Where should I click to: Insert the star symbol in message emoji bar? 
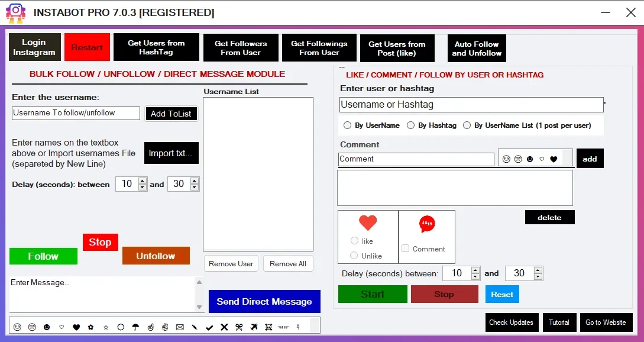(106, 328)
